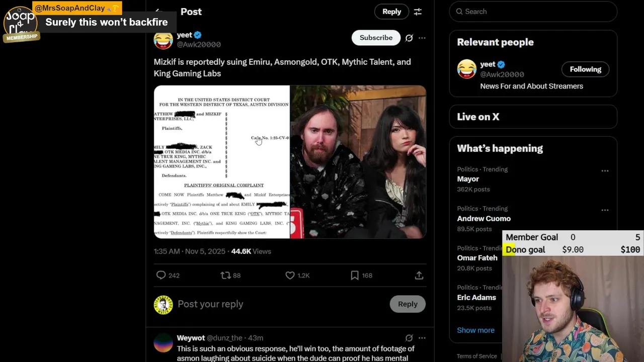This screenshot has height=362, width=644.
Task: Open the three-dot menu on yeet's post
Action: pyautogui.click(x=422, y=38)
